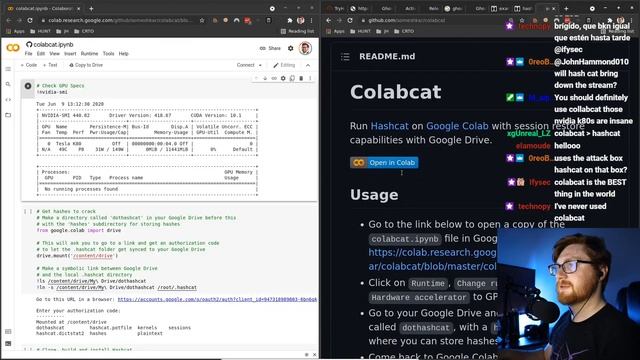Add a new Text cell
640x360 pixels.
point(50,65)
